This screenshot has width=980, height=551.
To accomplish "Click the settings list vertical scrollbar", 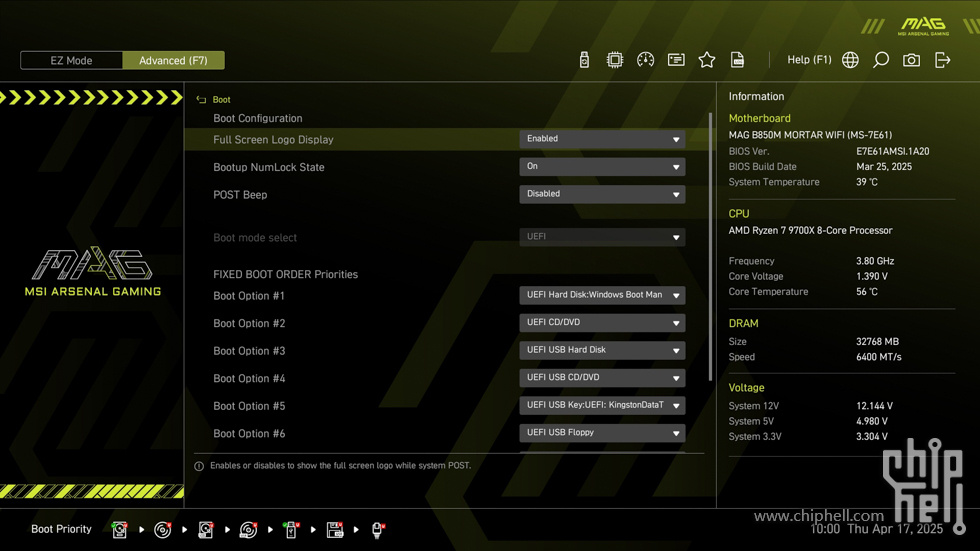I will click(711, 247).
